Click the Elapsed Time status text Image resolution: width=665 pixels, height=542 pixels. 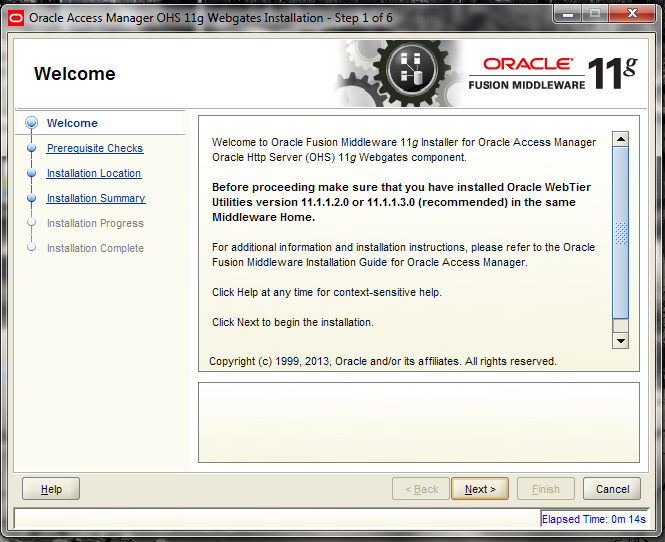pyautogui.click(x=594, y=519)
